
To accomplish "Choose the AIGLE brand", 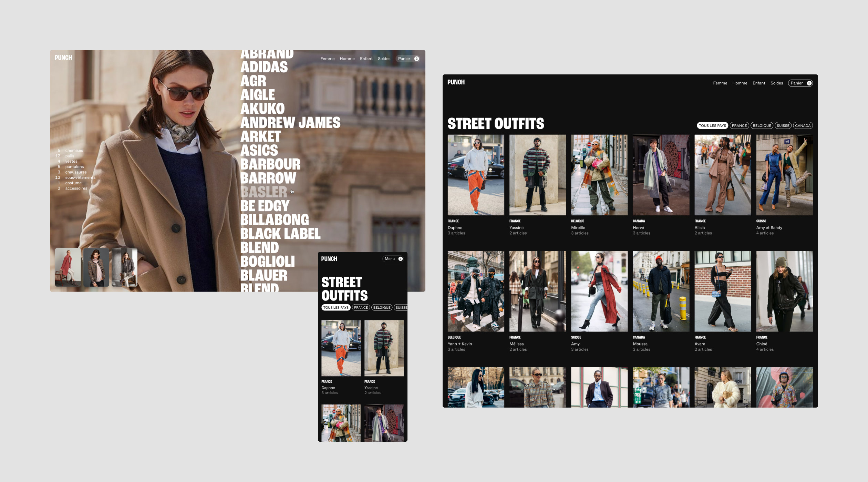I will tap(257, 95).
